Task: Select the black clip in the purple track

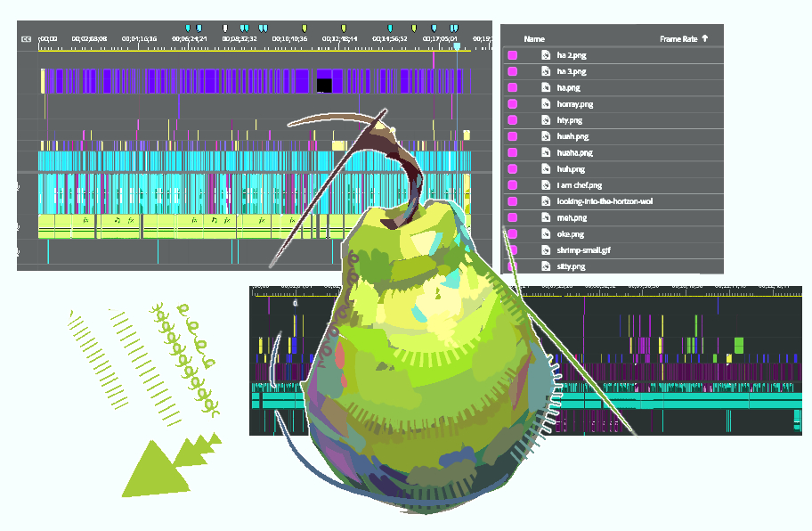Action: click(x=324, y=85)
